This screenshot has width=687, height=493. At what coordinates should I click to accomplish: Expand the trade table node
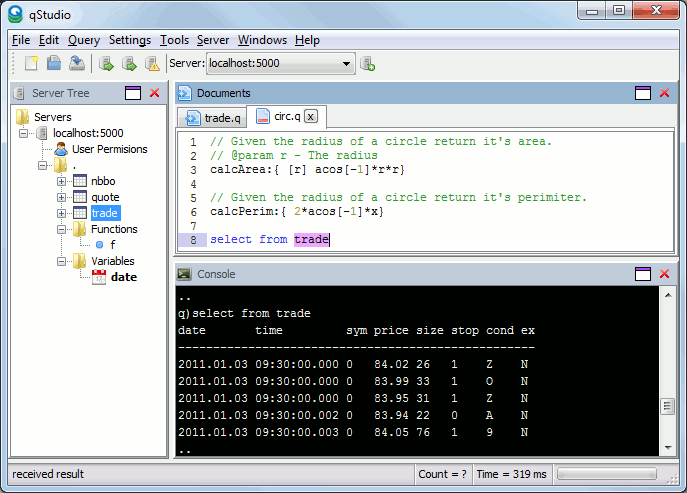click(61, 213)
